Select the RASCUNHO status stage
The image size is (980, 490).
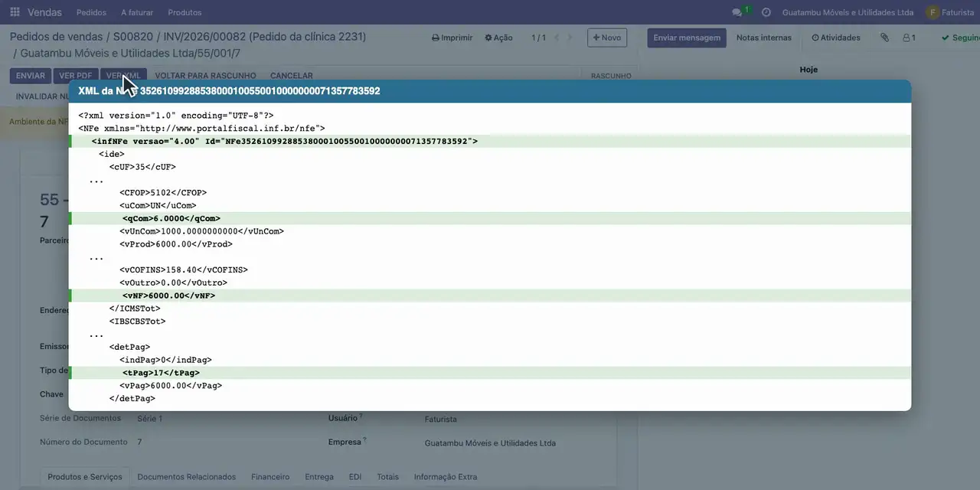pos(611,76)
